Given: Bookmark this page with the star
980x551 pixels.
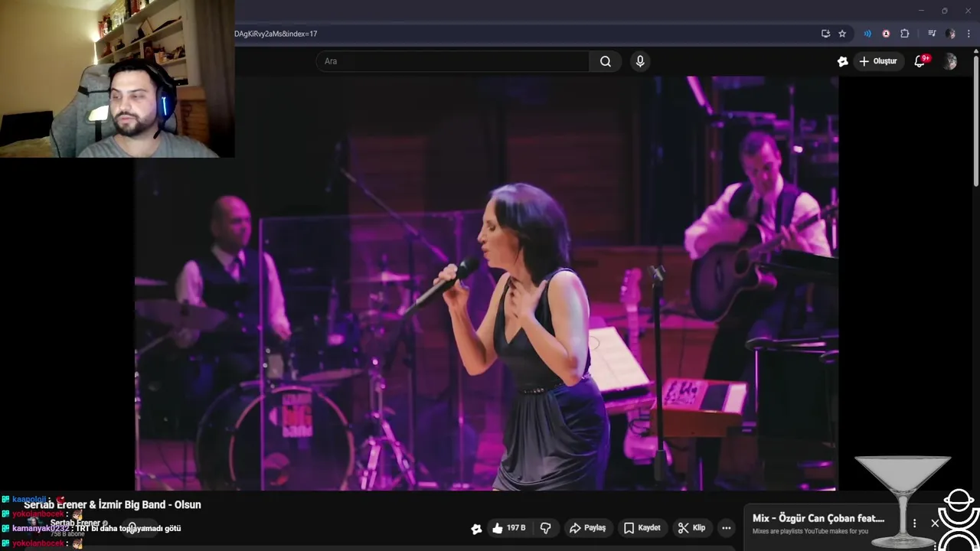Looking at the screenshot, I should [x=842, y=34].
